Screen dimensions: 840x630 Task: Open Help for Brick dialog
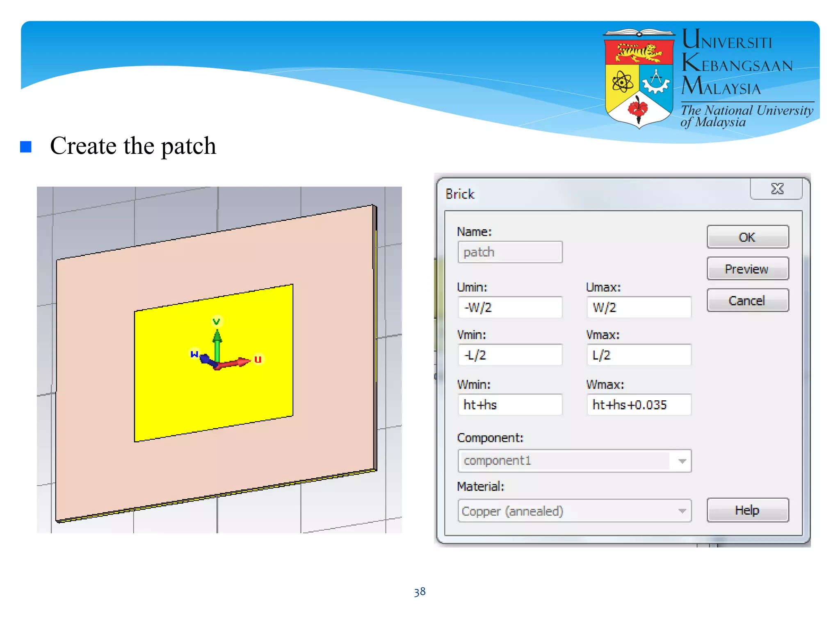[x=747, y=510]
